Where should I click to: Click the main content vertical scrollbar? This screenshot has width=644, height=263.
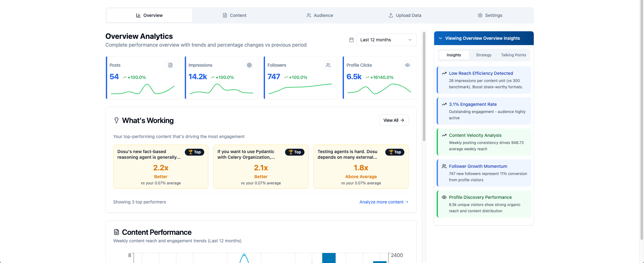424,86
